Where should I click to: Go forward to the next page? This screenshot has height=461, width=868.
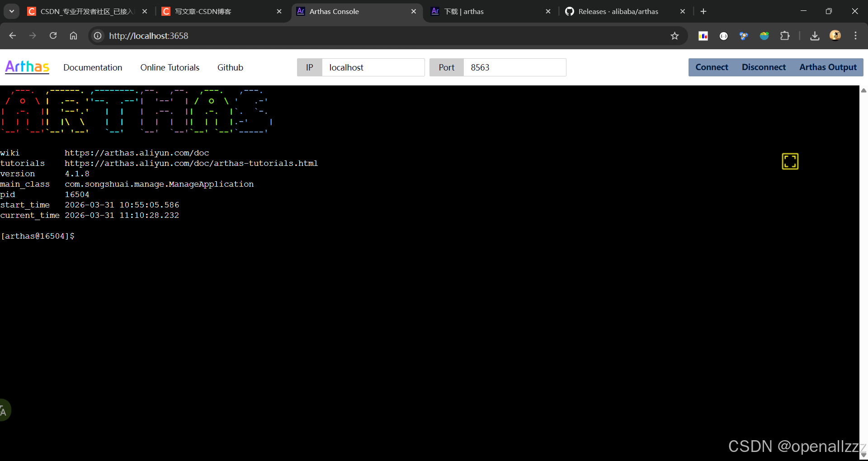point(33,36)
